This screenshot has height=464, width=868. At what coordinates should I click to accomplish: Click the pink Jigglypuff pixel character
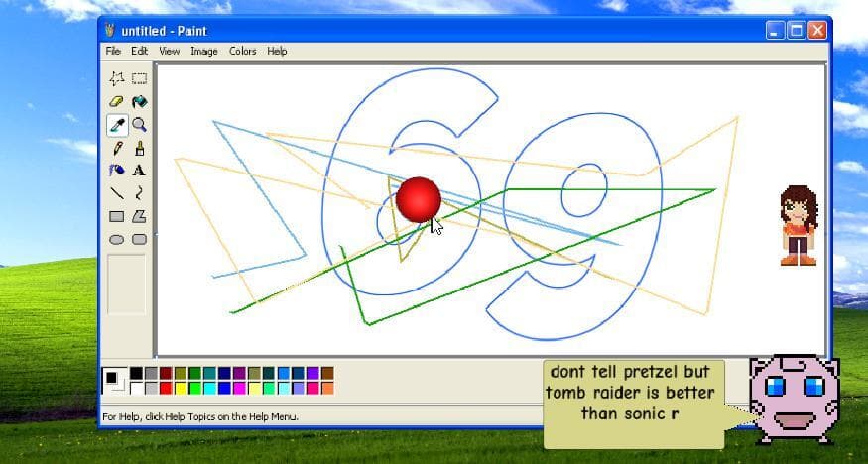click(794, 400)
